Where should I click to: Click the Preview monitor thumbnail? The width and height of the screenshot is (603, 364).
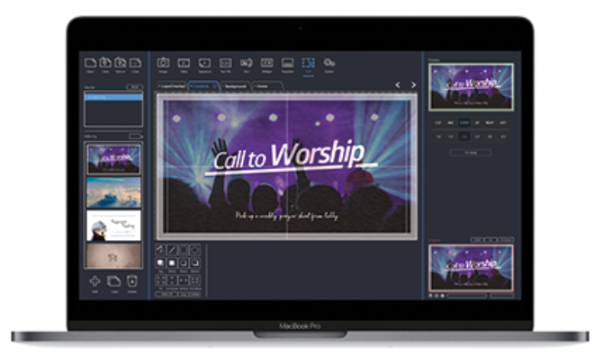(x=471, y=87)
